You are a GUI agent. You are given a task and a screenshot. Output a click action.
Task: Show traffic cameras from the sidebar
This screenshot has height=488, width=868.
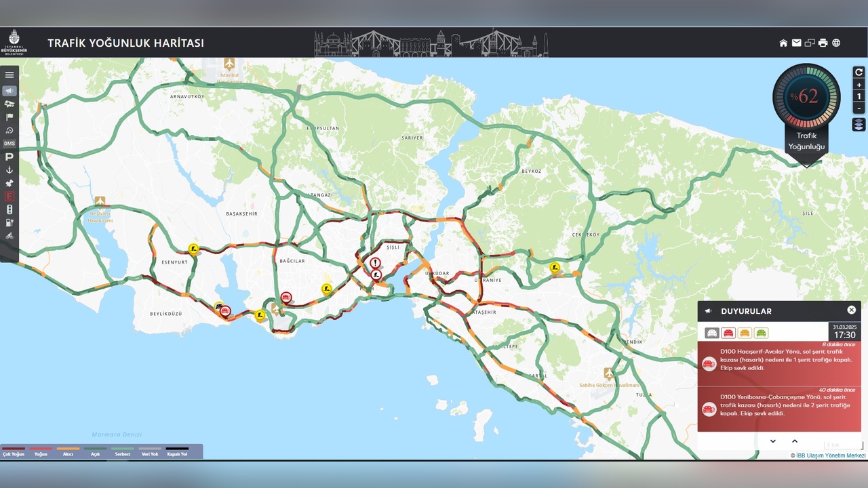[9, 104]
